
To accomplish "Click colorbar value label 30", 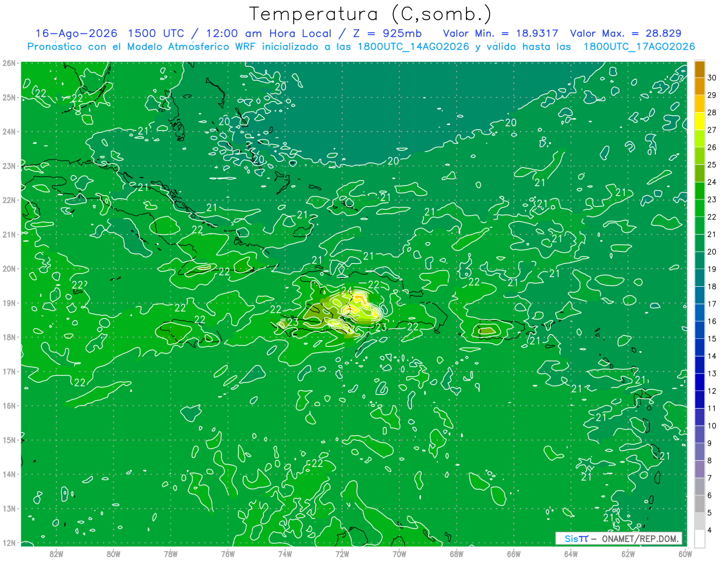I will pos(712,78).
